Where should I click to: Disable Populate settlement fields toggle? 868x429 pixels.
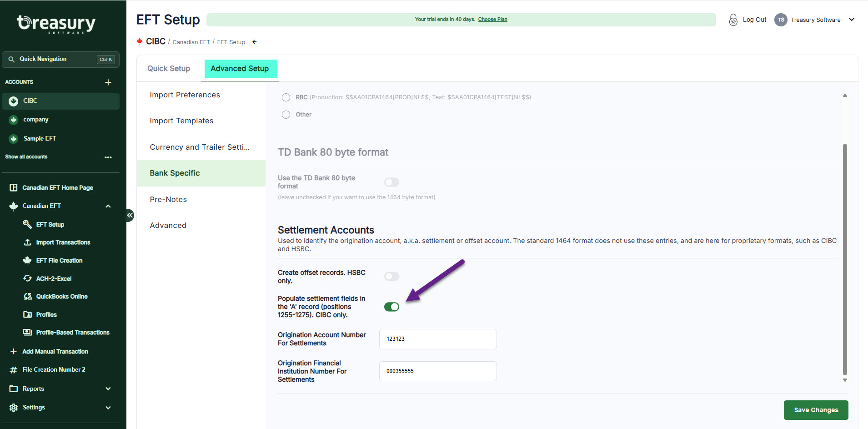[x=391, y=307]
